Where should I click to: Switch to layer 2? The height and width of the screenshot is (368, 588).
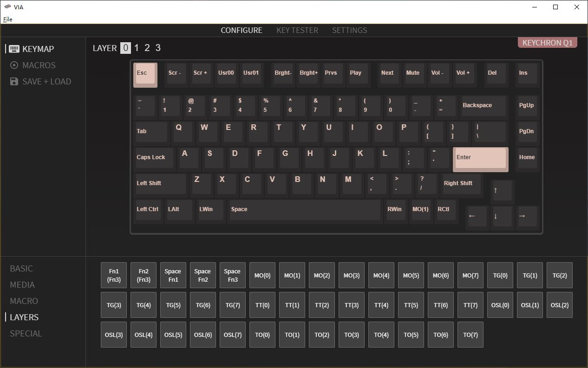[x=147, y=48]
